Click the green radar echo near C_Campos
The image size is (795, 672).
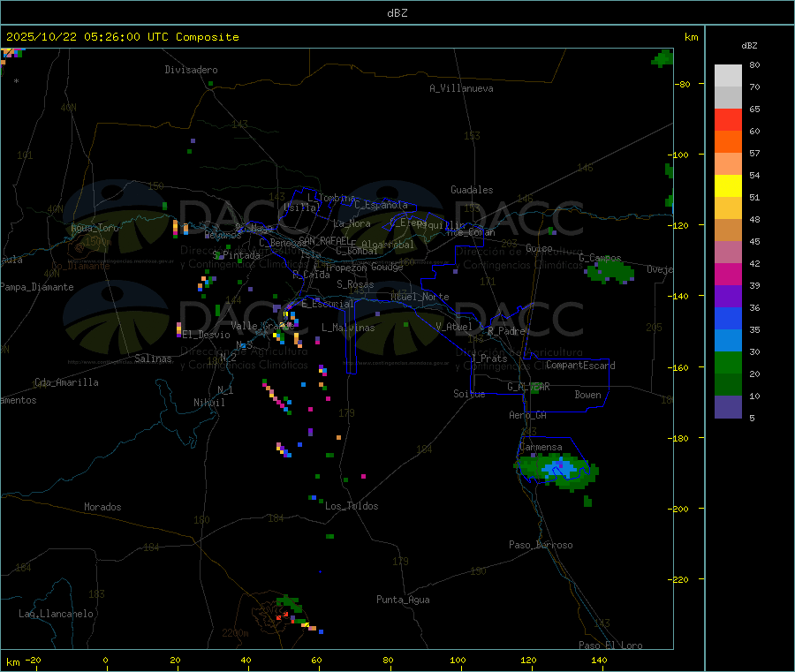point(609,272)
